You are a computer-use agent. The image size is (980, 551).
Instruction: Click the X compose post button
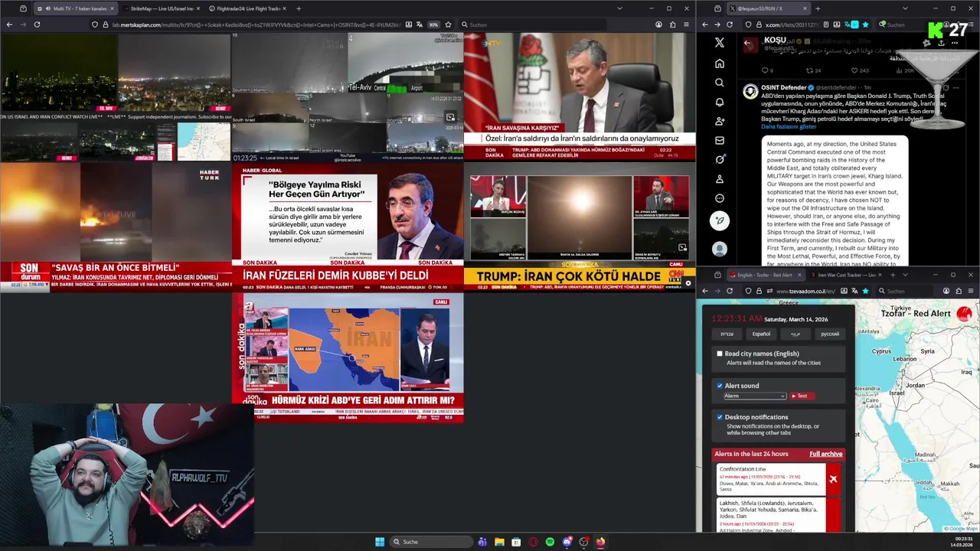click(719, 220)
